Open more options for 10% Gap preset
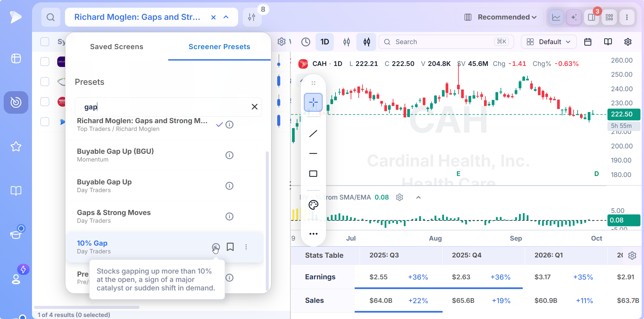 pyautogui.click(x=246, y=247)
